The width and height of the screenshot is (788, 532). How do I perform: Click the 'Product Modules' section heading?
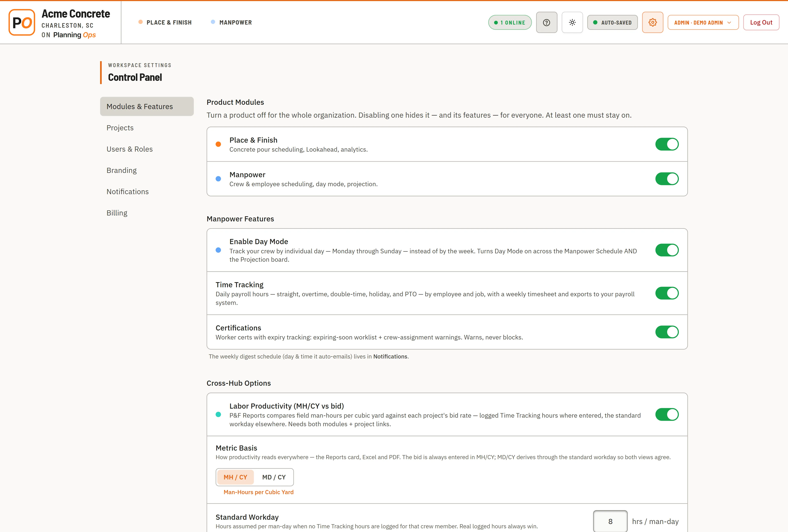point(235,102)
